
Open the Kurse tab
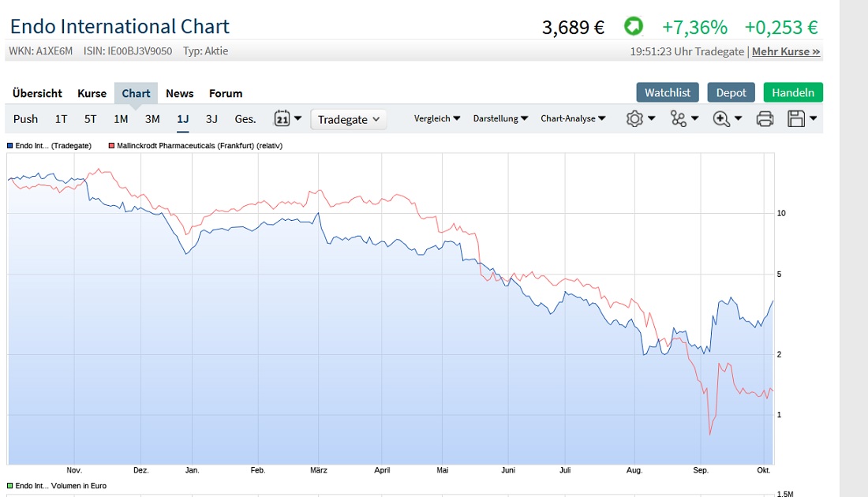point(92,92)
